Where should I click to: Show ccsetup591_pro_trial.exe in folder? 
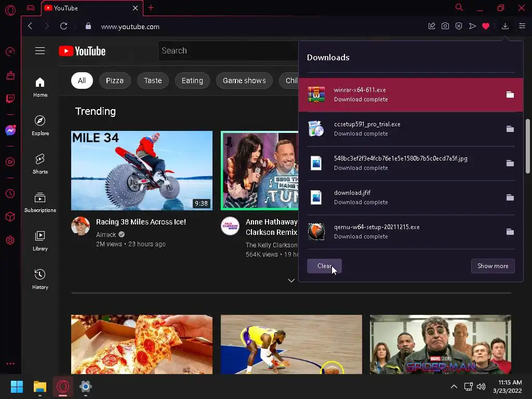[510, 129]
